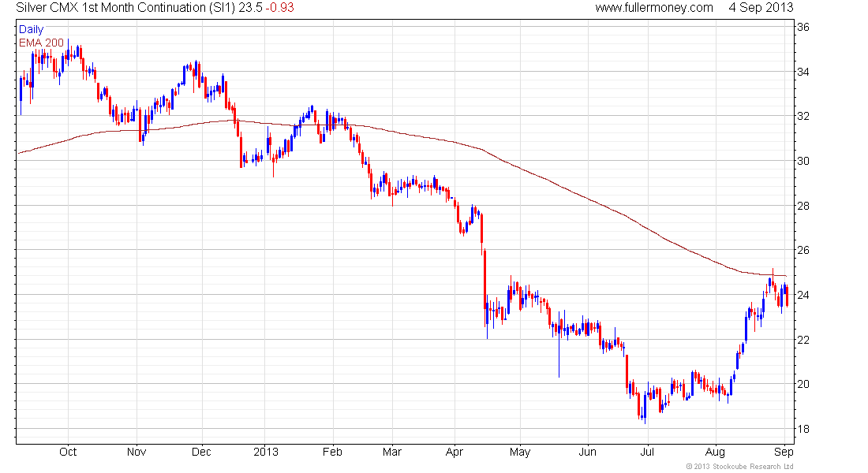Click the x-axis label 2013
This screenshot has height=473, width=868.
point(266,452)
